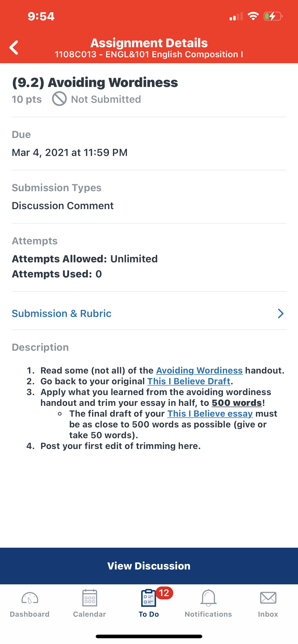Screen dimensions: 298x644
Task: Open This I Believe essay link
Action: [210, 414]
